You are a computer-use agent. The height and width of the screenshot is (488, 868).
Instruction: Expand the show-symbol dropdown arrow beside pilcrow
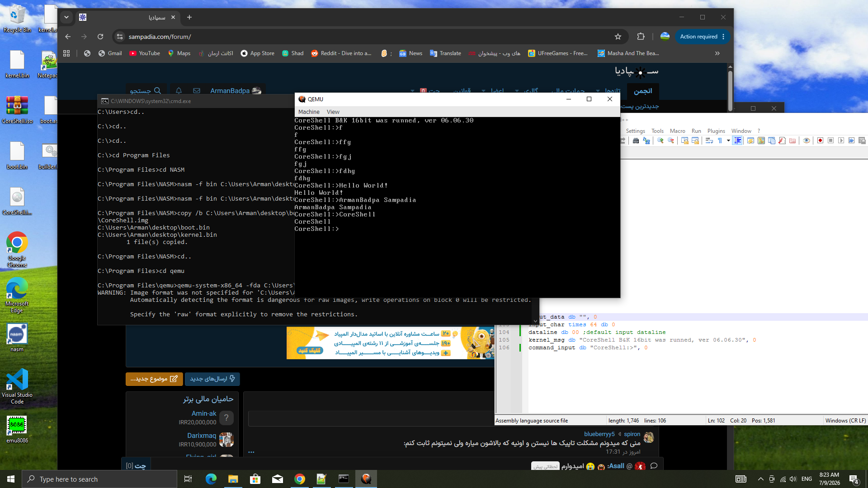coord(728,141)
